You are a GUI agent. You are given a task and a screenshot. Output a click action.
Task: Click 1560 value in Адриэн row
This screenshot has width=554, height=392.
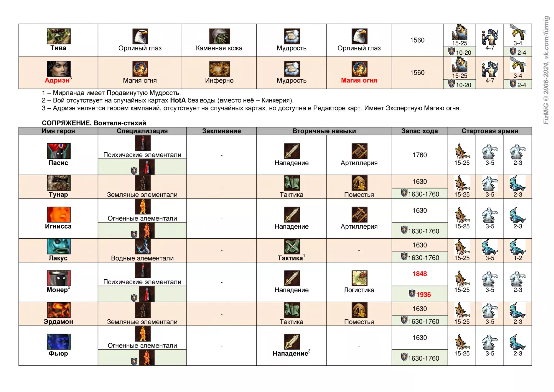click(x=417, y=73)
